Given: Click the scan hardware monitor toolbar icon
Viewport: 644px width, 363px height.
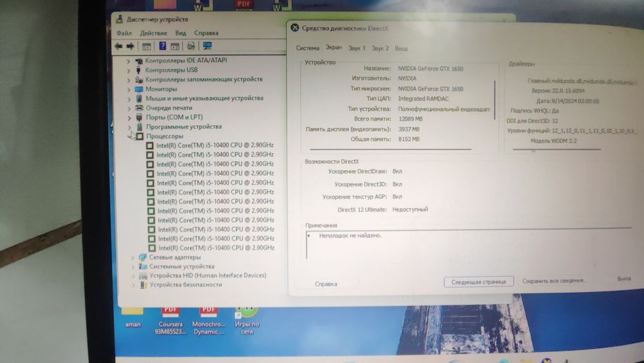Looking at the screenshot, I should pos(207,46).
